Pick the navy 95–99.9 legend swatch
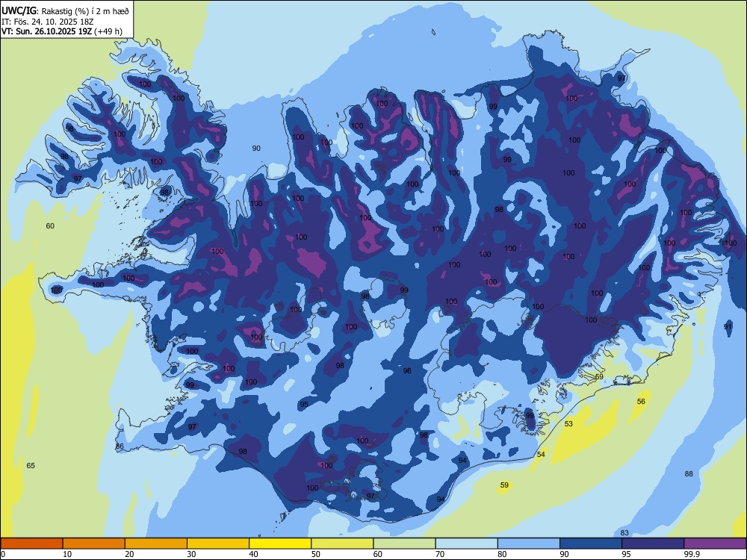 tap(653, 544)
